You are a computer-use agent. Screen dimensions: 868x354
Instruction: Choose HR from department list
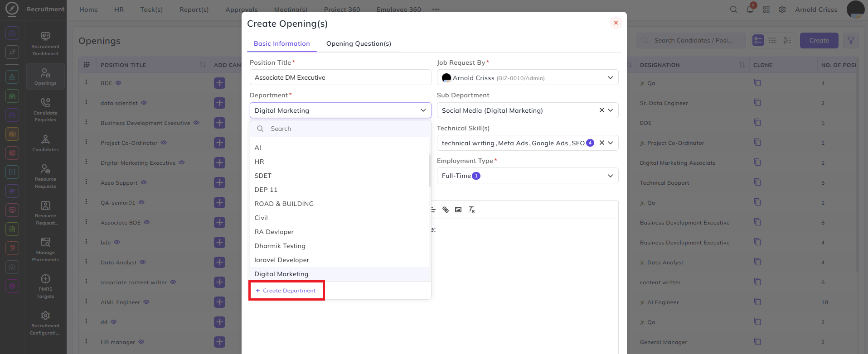tap(339, 162)
